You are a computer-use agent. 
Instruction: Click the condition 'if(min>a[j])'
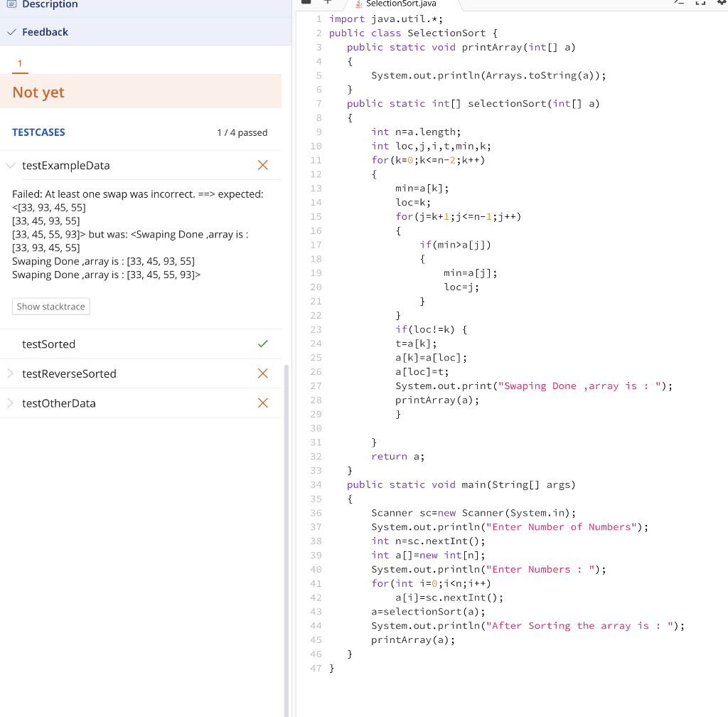tap(455, 245)
